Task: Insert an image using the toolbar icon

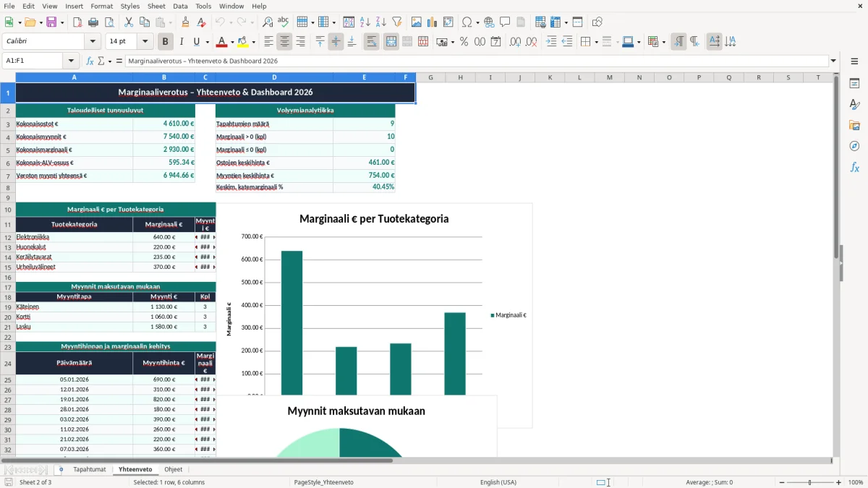Action: (417, 22)
